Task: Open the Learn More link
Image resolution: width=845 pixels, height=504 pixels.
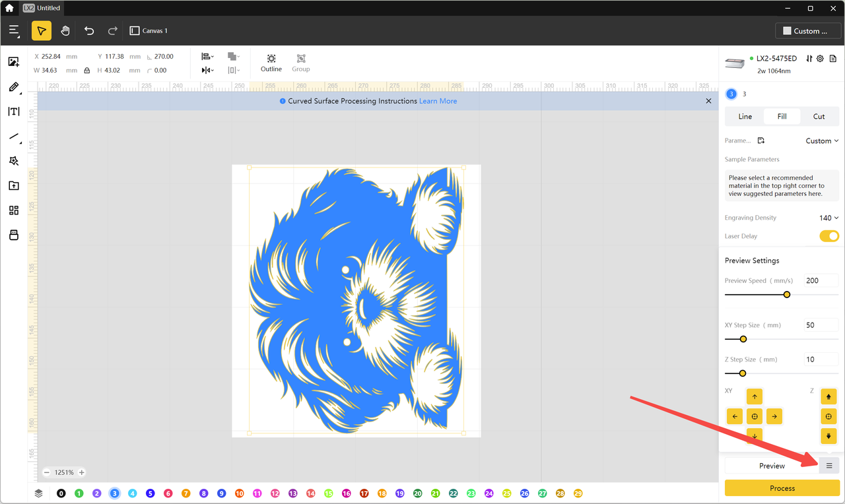Action: click(x=438, y=101)
